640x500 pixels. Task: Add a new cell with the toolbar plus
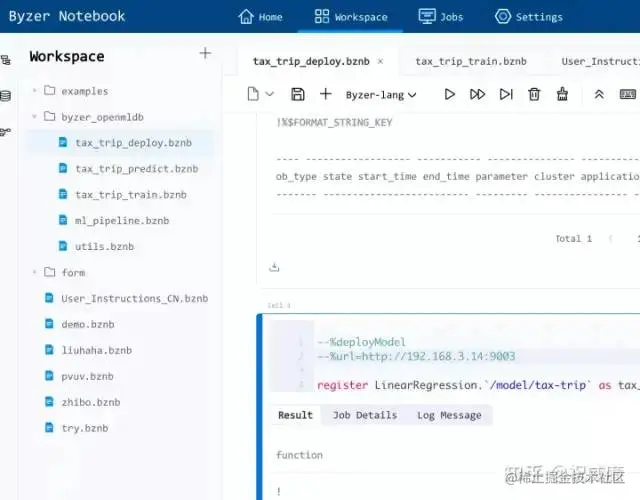(x=326, y=94)
